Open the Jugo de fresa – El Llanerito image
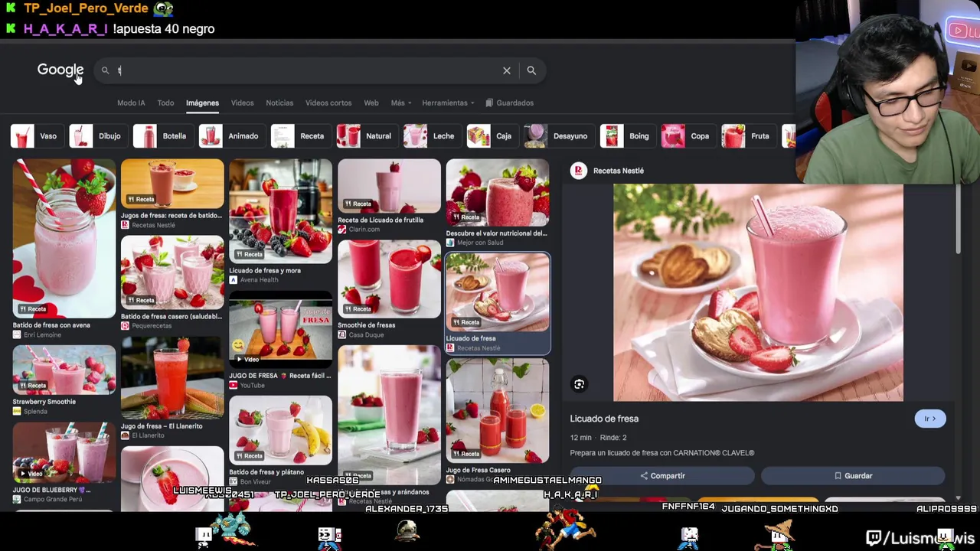Viewport: 980px width, 551px height. [172, 378]
